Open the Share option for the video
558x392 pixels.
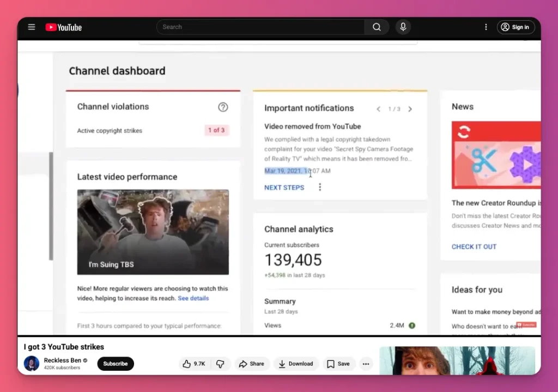[252, 363]
